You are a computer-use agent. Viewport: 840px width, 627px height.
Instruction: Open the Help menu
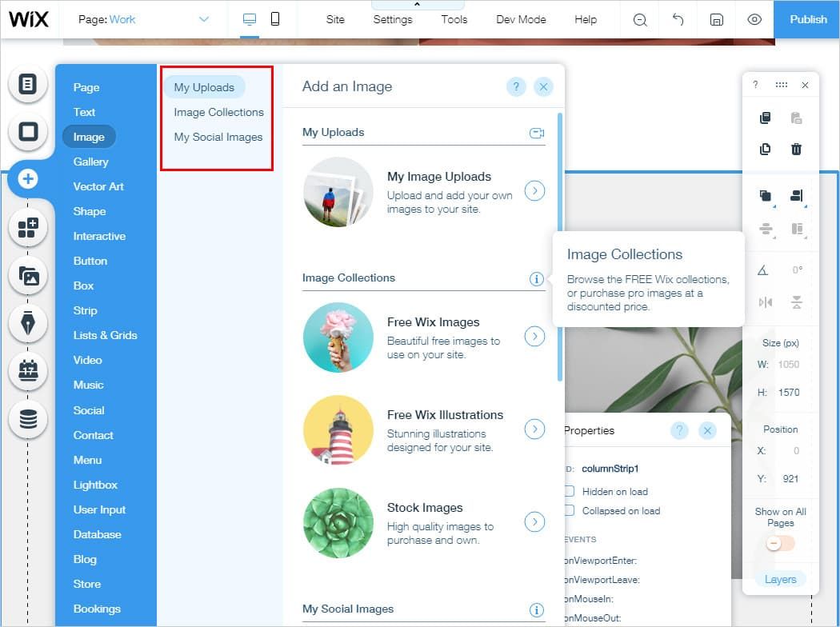tap(586, 20)
